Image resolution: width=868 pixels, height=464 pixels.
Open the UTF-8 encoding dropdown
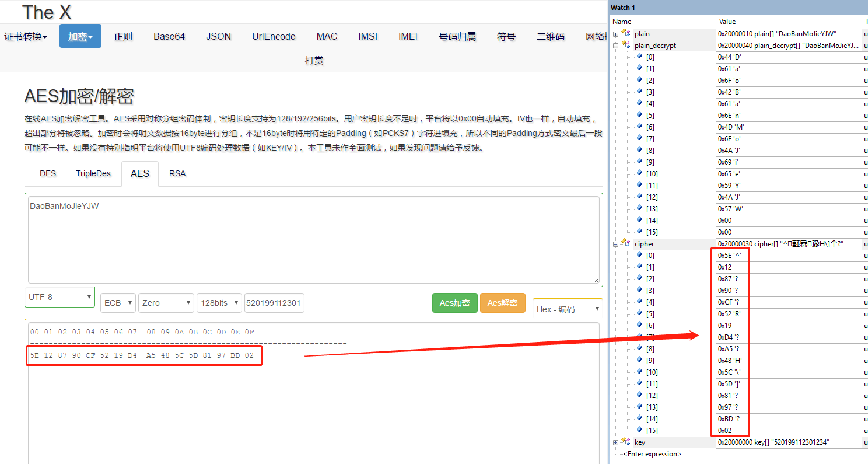[x=59, y=297]
